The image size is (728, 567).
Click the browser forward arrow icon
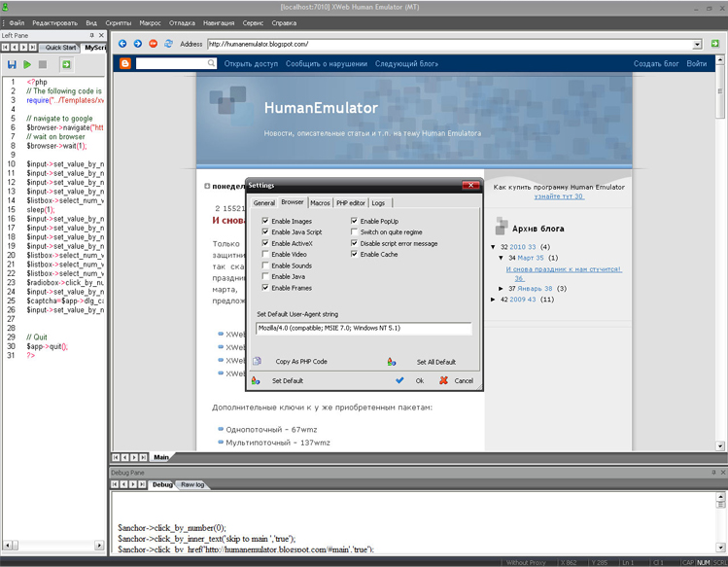tap(138, 44)
